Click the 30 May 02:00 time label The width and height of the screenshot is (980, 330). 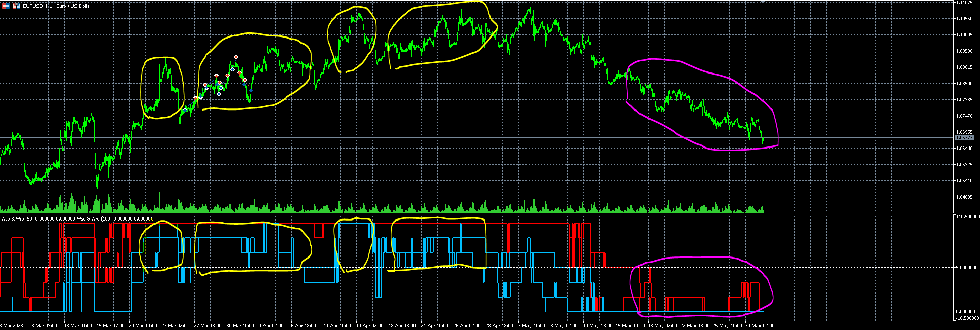tap(760, 326)
